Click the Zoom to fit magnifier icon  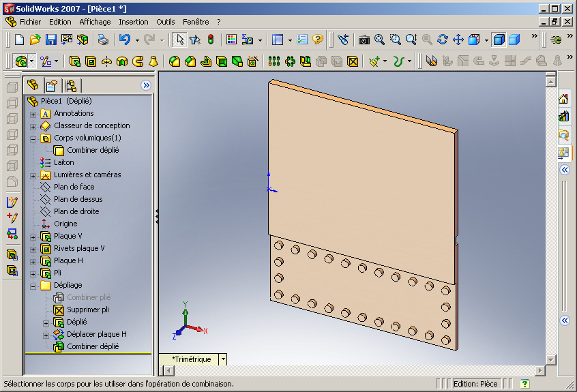coord(379,40)
